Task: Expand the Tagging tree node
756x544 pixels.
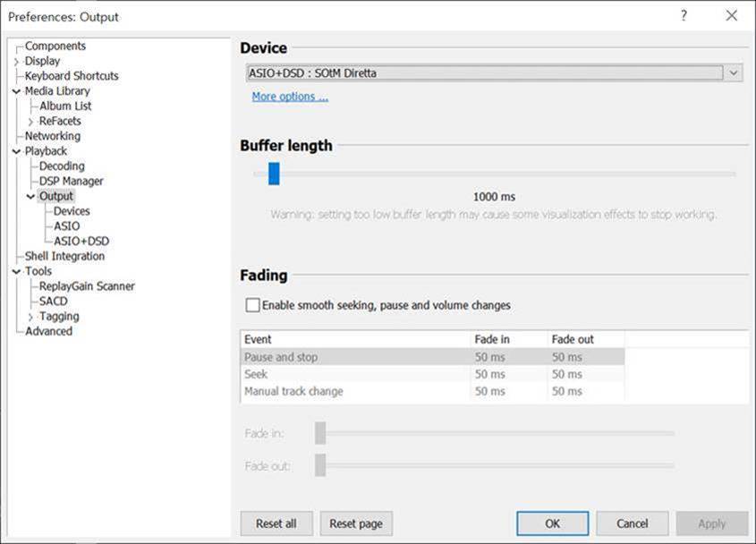Action: (31, 317)
